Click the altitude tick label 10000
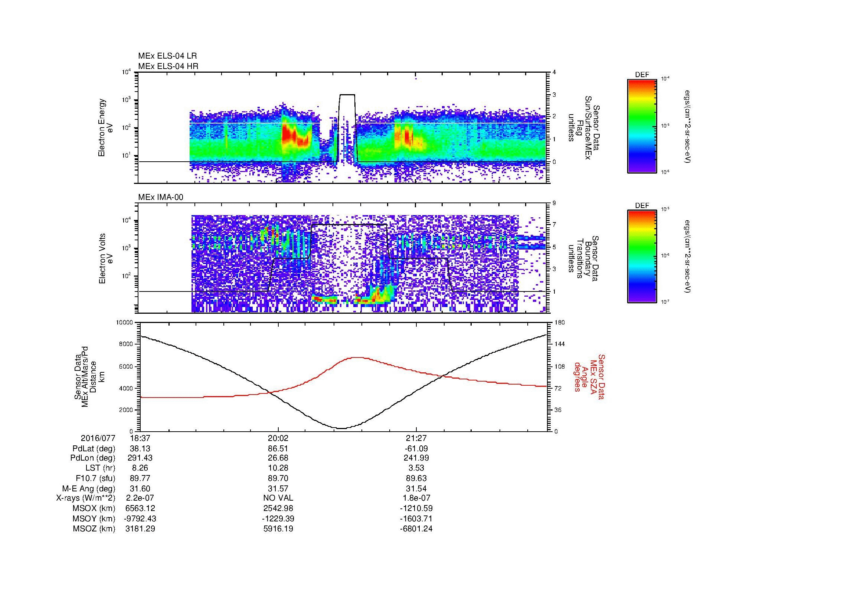The image size is (868, 613). pyautogui.click(x=124, y=322)
